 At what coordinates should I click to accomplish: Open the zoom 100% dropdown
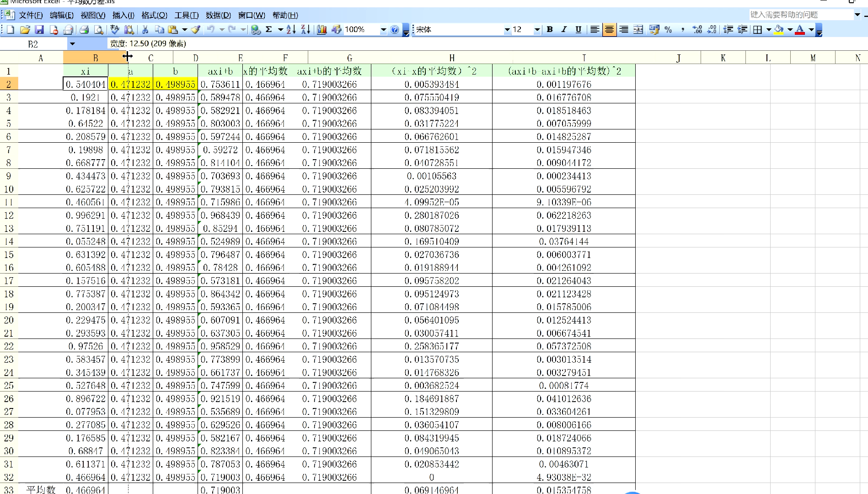(x=383, y=30)
